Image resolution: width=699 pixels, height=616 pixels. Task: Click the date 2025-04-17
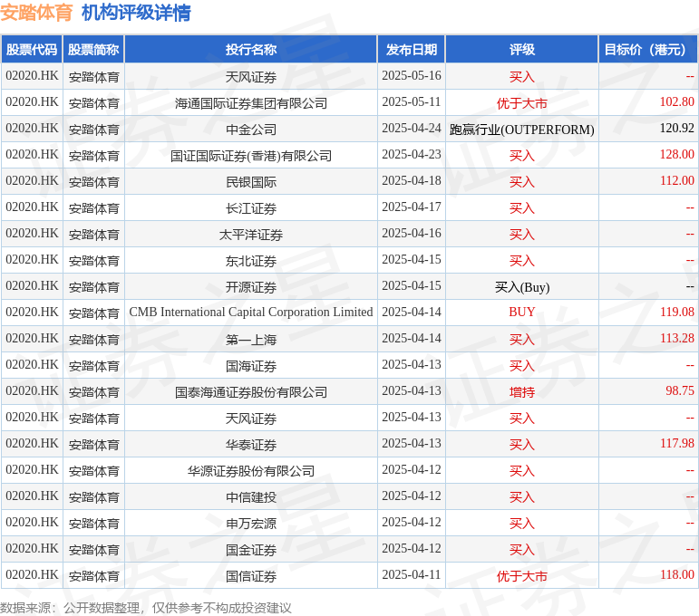click(412, 207)
